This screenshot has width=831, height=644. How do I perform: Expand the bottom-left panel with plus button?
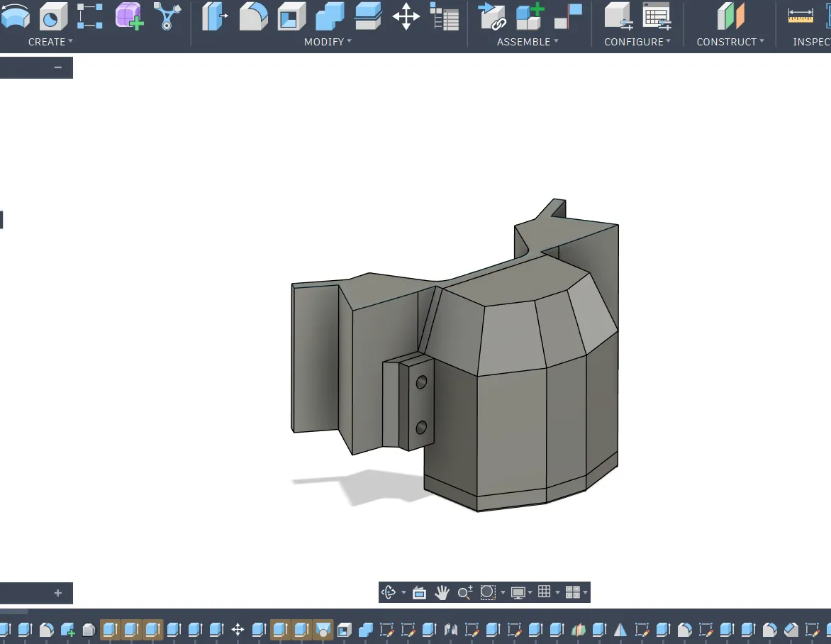58,593
